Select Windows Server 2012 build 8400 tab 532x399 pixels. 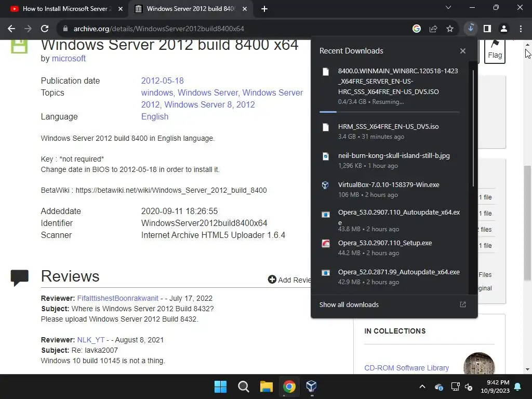tap(190, 9)
